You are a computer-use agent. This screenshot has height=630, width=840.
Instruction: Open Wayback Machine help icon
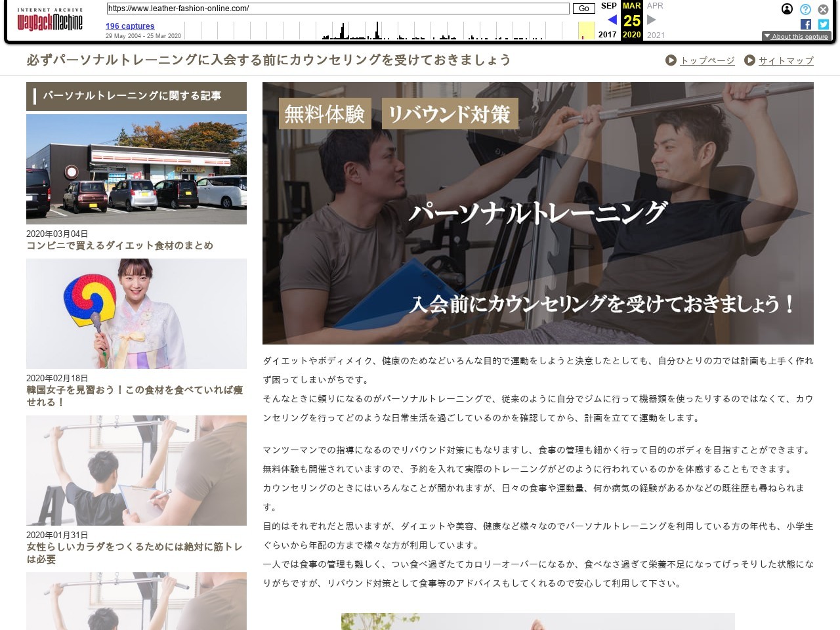coord(805,9)
